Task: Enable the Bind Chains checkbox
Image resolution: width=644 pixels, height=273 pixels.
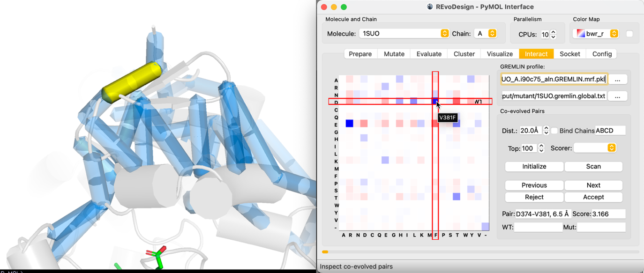Action: pyautogui.click(x=554, y=131)
